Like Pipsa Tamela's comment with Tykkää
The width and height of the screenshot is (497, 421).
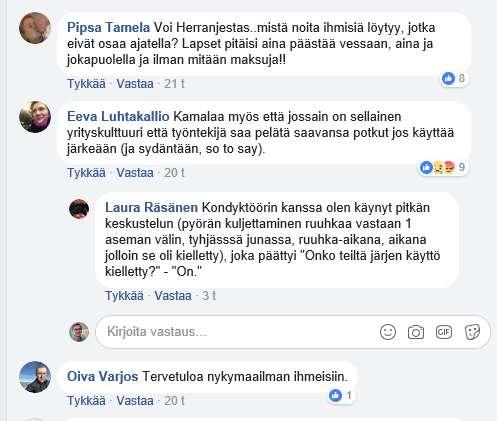pyautogui.click(x=86, y=83)
